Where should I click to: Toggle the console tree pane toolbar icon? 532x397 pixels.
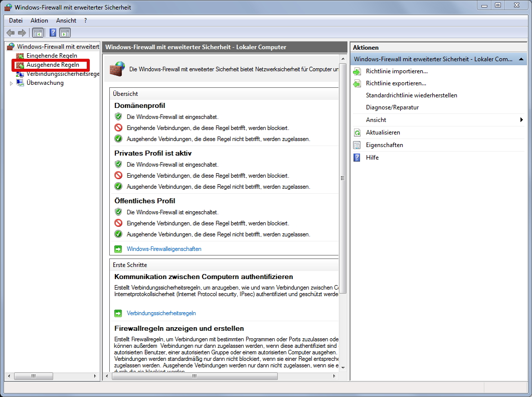coord(38,33)
